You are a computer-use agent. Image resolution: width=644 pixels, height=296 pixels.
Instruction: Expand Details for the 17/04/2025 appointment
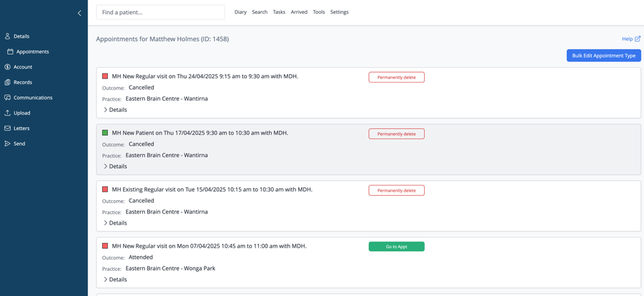(x=115, y=167)
